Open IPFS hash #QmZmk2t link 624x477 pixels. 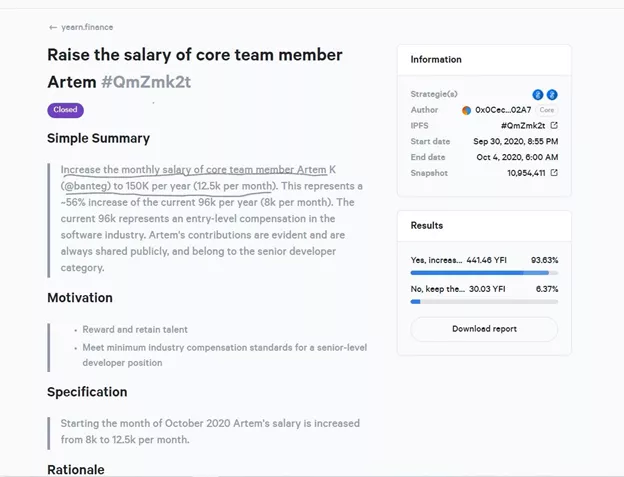522,126
